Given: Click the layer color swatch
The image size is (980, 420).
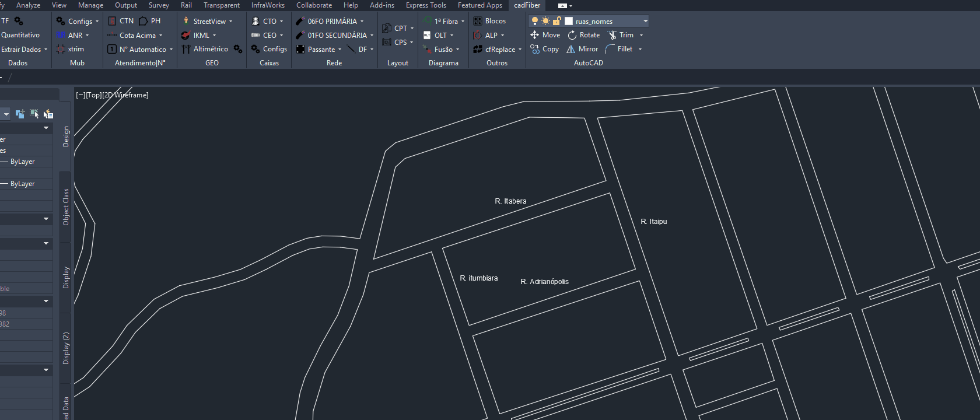Looking at the screenshot, I should pos(569,21).
